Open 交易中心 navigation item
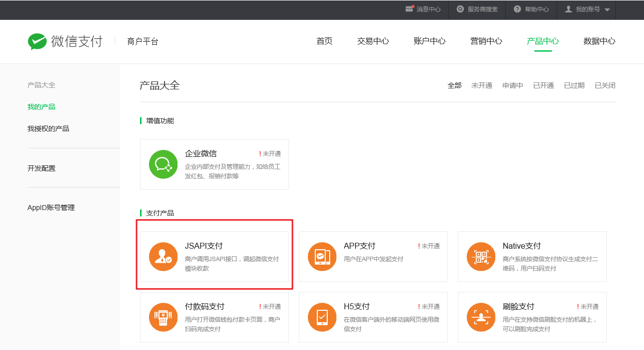 point(373,41)
